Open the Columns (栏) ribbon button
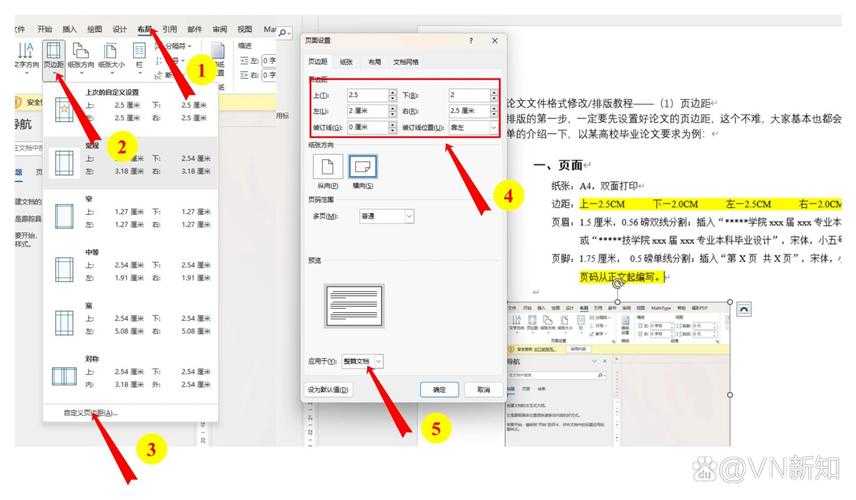856x500 pixels. [139, 56]
